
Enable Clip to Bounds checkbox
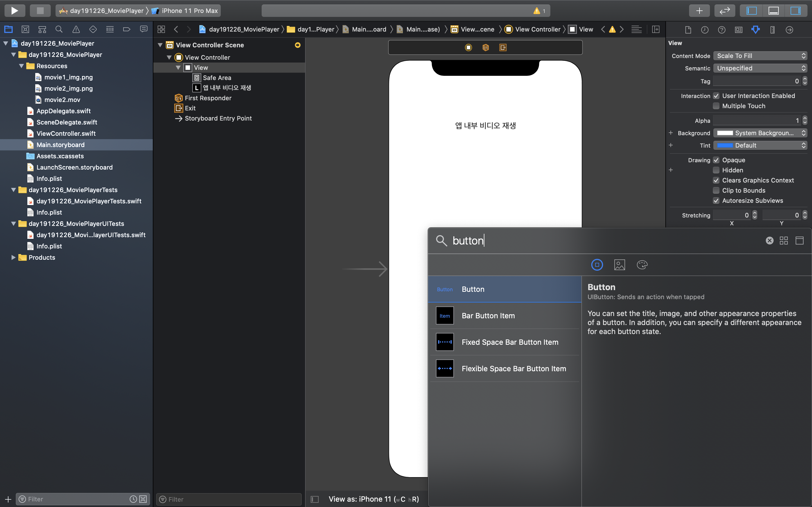pyautogui.click(x=716, y=190)
